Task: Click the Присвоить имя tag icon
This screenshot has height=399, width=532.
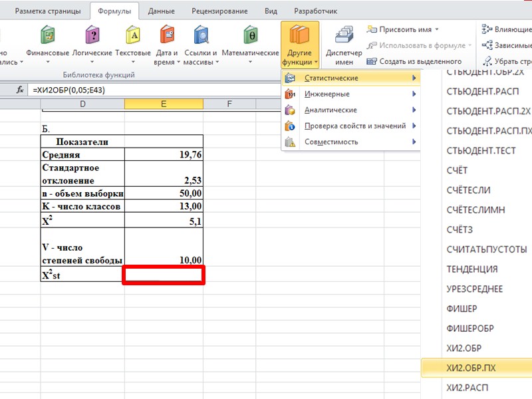Action: 372,29
